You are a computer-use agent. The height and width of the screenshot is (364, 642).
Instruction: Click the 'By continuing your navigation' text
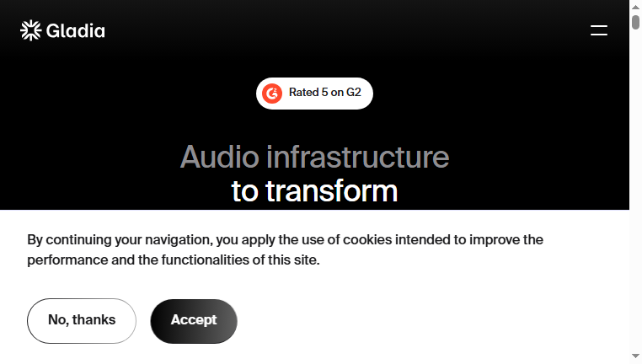(x=120, y=240)
